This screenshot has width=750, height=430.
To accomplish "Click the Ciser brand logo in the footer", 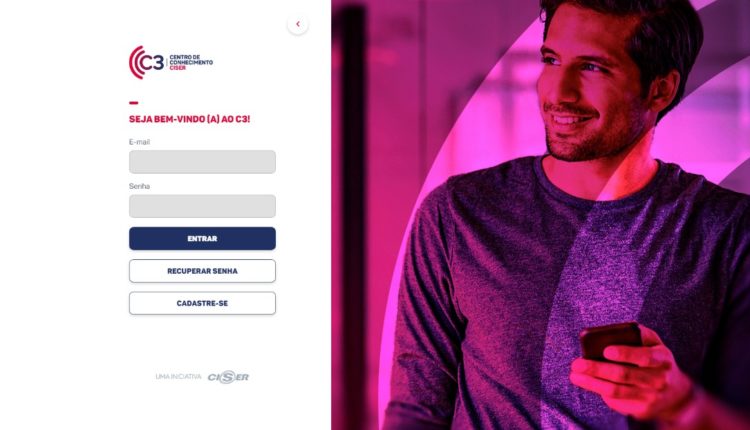I will tap(228, 377).
